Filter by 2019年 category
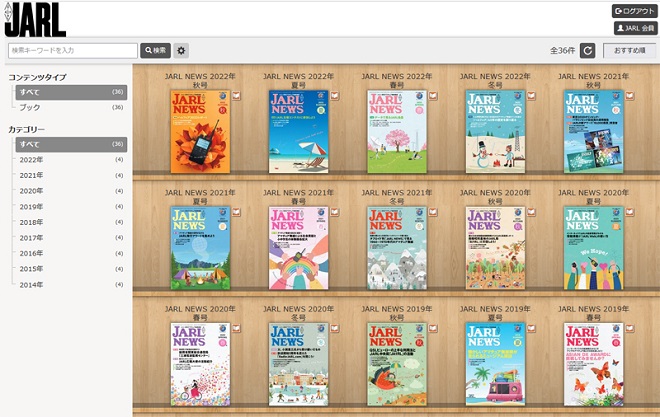 [71, 207]
